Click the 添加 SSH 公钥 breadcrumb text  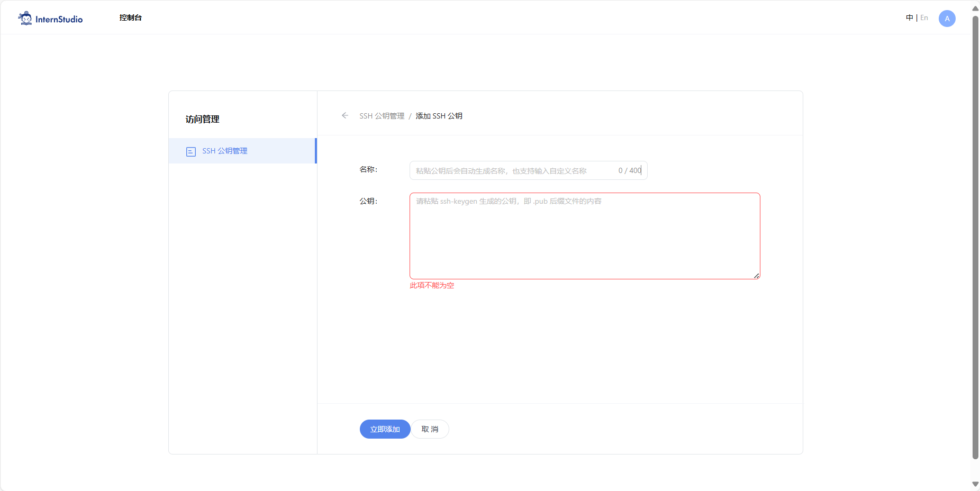(x=439, y=116)
